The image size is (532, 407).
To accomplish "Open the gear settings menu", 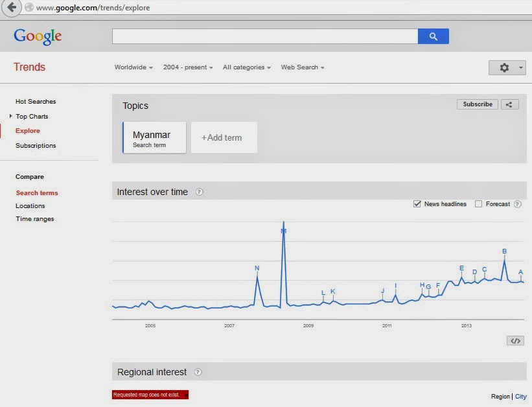I will pos(504,67).
